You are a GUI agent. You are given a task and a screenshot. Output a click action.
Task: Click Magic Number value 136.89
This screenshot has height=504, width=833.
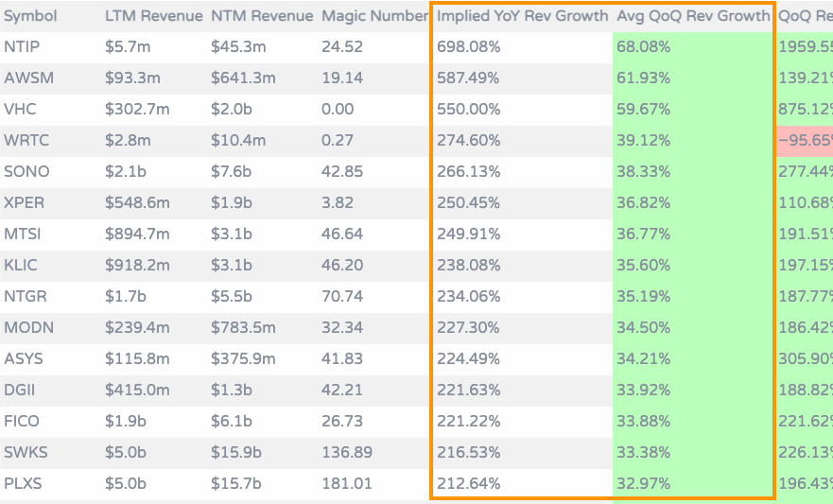point(347,453)
